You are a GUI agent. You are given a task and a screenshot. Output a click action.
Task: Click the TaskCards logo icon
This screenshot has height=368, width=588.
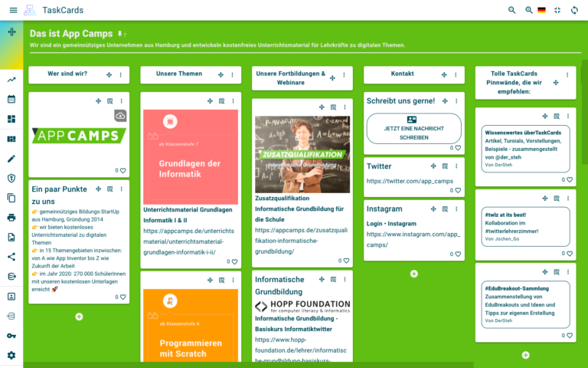pos(30,10)
